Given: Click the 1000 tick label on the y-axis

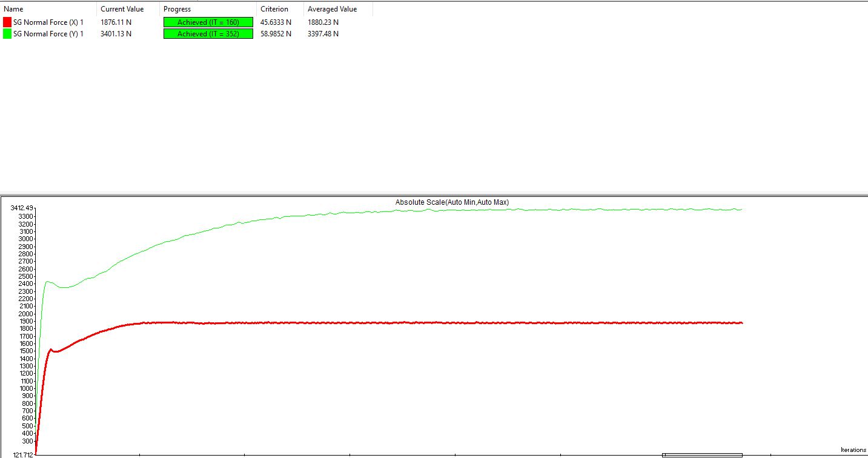Looking at the screenshot, I should coord(26,389).
